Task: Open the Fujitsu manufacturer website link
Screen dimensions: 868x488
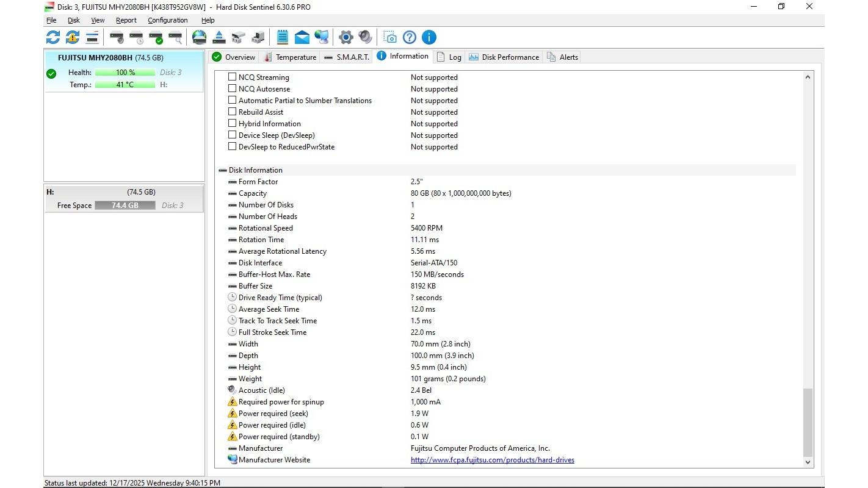Action: (492, 460)
